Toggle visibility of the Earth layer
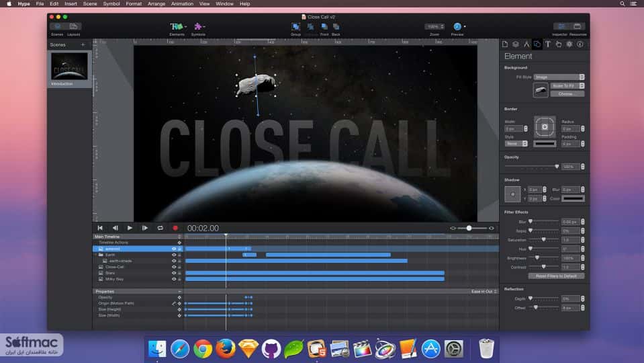Screen dimensions: 644x363 point(174,255)
